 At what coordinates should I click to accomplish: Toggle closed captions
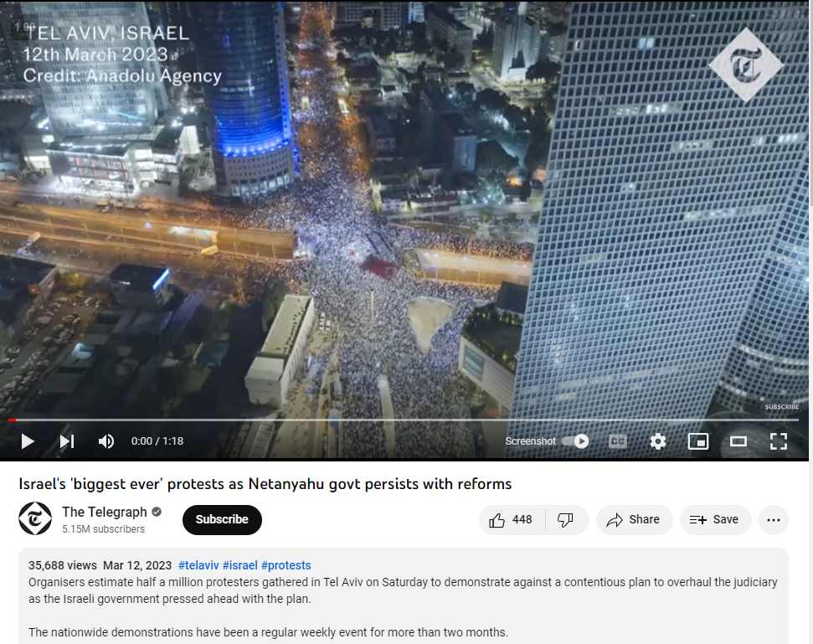coord(618,441)
